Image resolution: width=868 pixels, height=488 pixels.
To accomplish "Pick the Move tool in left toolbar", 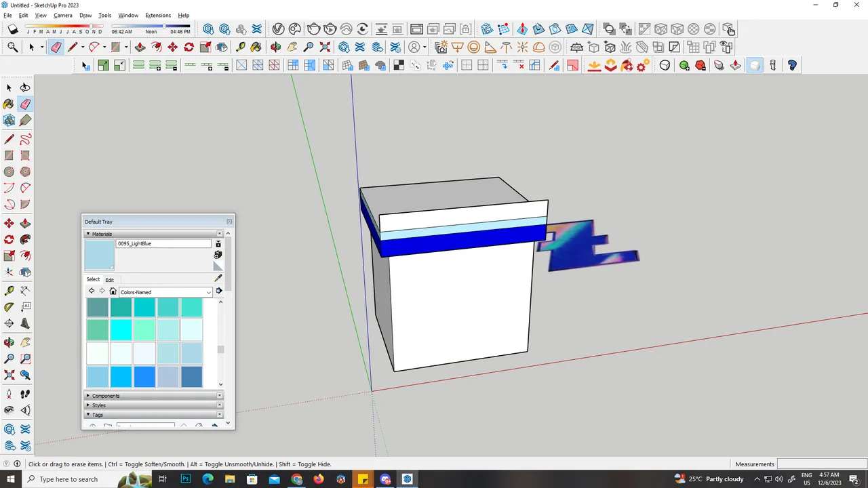I will (9, 223).
